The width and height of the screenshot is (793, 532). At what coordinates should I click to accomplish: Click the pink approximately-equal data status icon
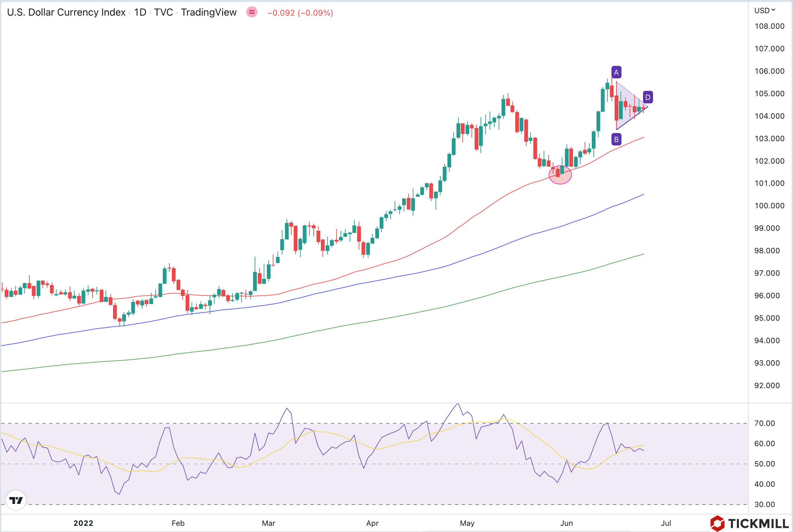tap(252, 12)
